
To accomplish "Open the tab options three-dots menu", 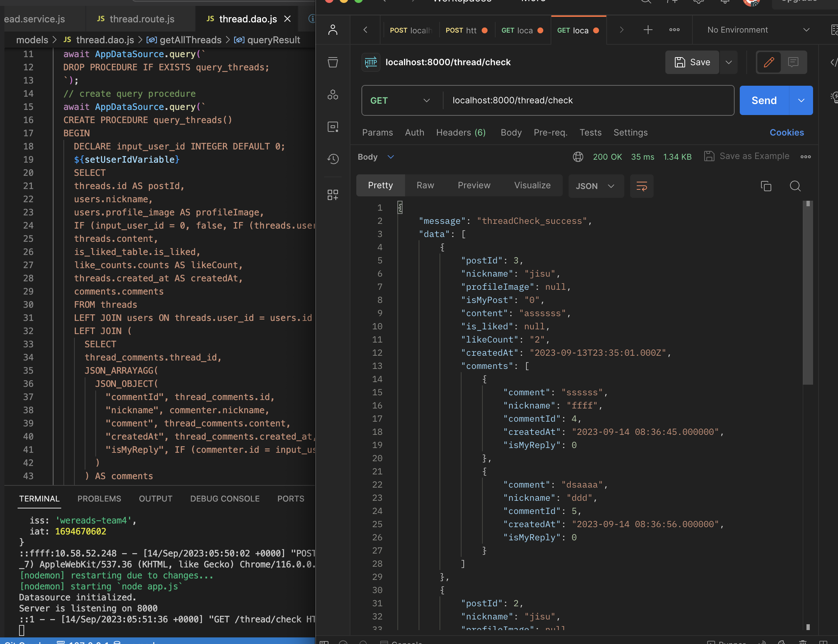I will tap(674, 30).
